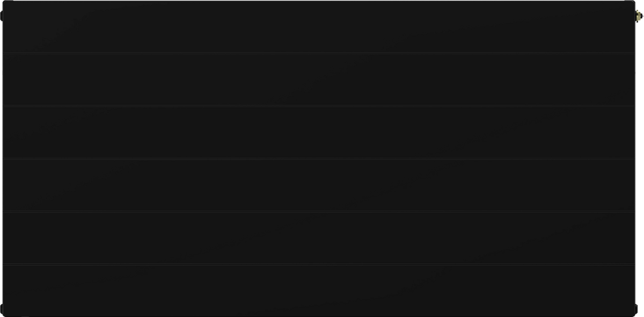Viewport: 644px width, 317px height.
Task: Click the middle (third) horizontal groove line
Action: 322,158
